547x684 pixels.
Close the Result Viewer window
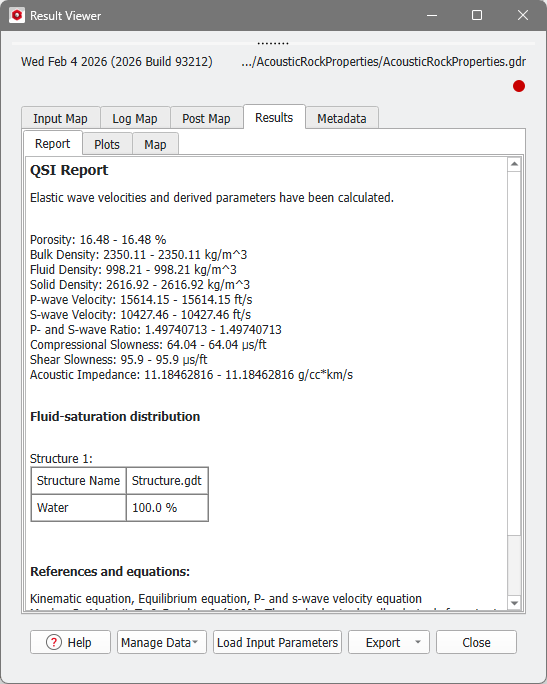click(523, 15)
